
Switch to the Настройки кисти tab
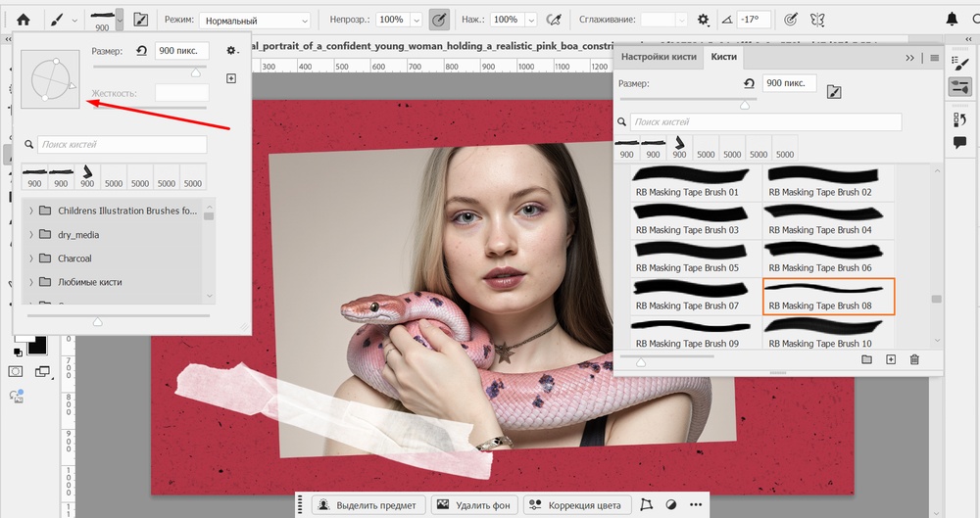click(659, 57)
